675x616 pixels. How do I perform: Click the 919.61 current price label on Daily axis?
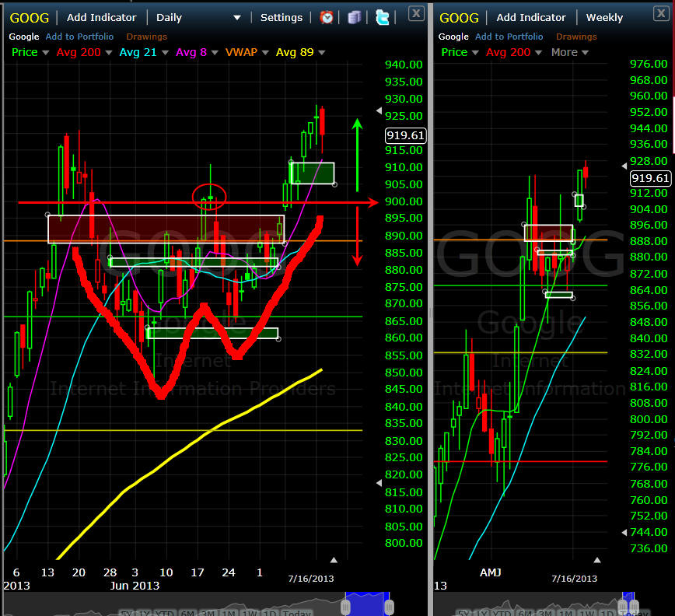tap(405, 135)
